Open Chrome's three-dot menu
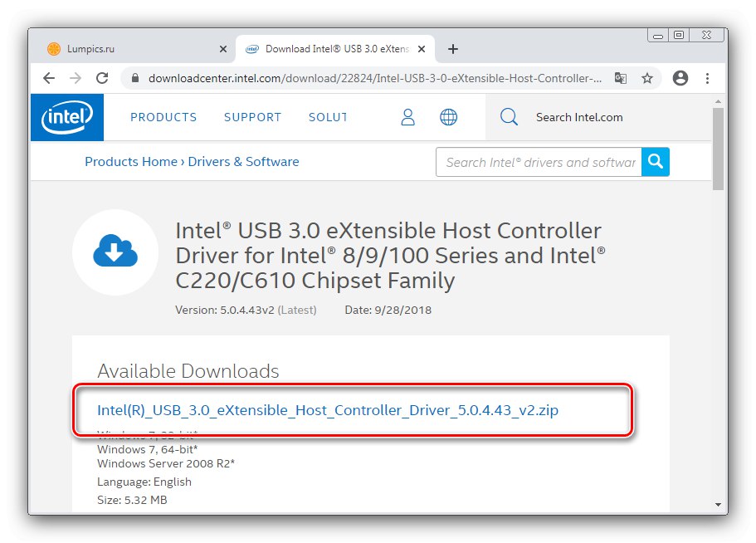Viewport: 756px width, 543px height. [x=707, y=78]
